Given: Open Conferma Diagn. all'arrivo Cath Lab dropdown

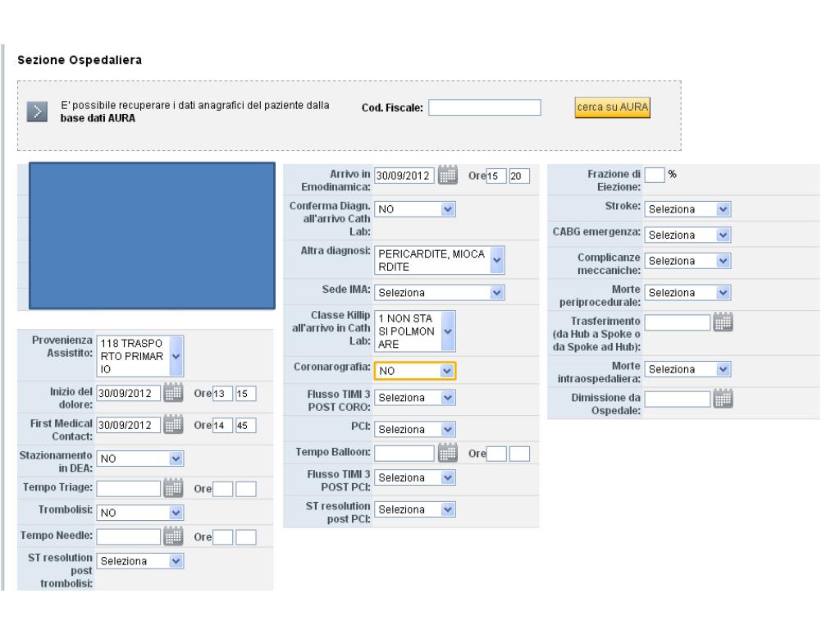Looking at the screenshot, I should (x=415, y=209).
